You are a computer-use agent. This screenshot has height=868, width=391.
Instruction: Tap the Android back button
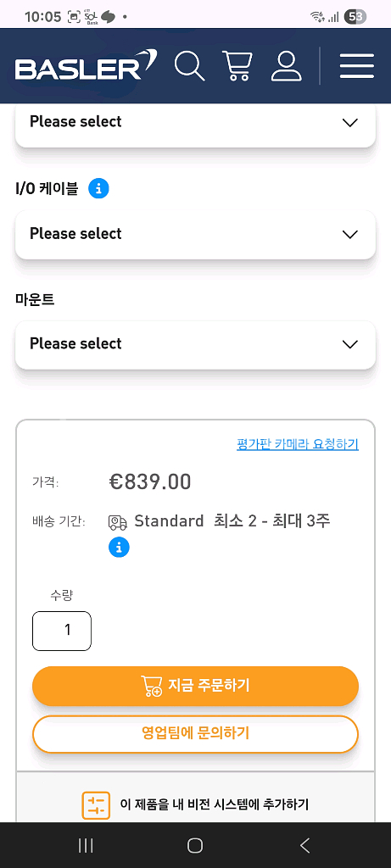point(304,845)
